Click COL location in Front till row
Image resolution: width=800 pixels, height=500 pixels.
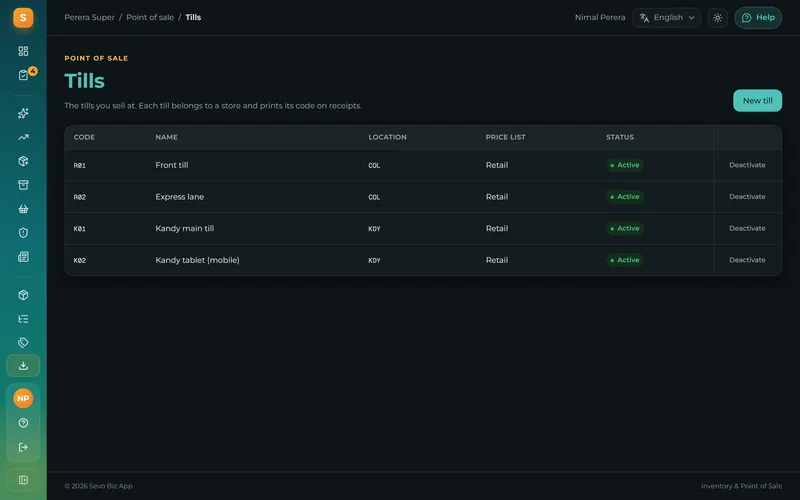pyautogui.click(x=374, y=165)
